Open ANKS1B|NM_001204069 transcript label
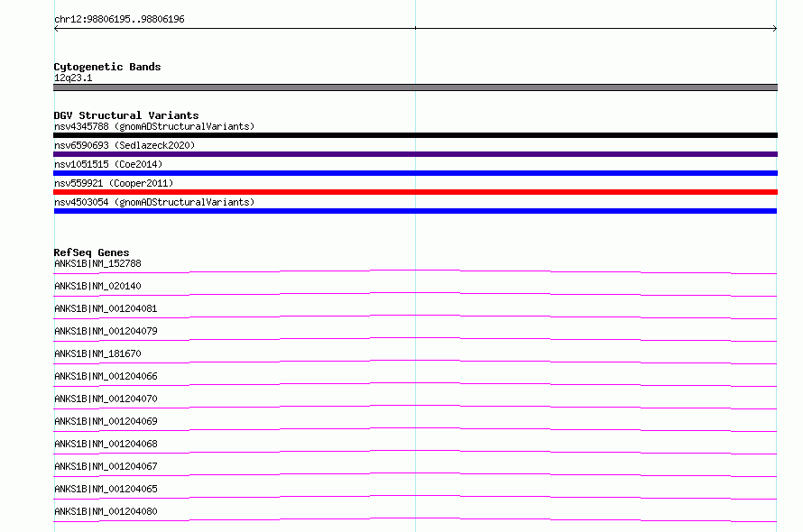 coord(106,421)
